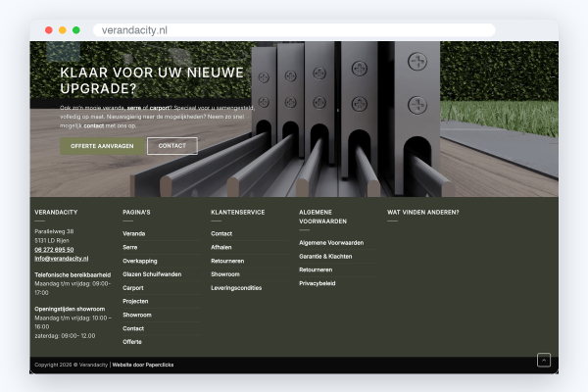Open Afhalen link
The height and width of the screenshot is (392, 588).
point(221,247)
